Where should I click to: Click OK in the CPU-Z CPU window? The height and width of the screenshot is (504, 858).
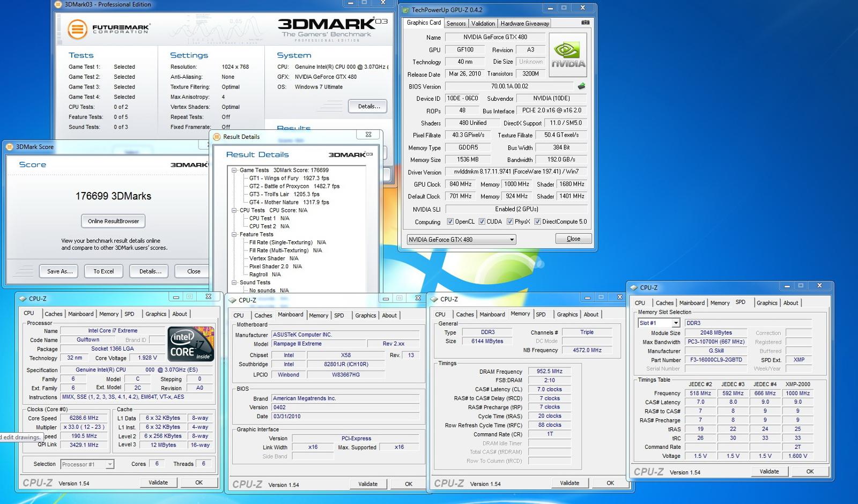tap(199, 483)
